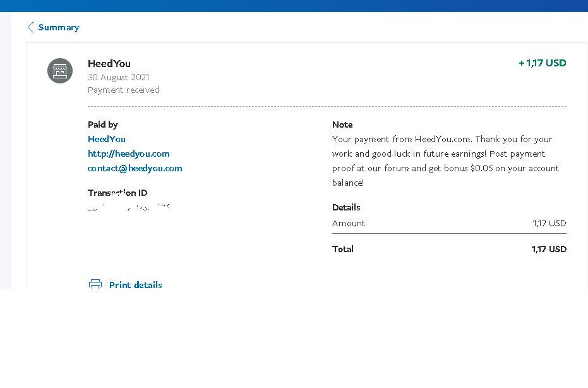Click the Amount row label
The height and width of the screenshot is (388, 588).
pyautogui.click(x=349, y=223)
